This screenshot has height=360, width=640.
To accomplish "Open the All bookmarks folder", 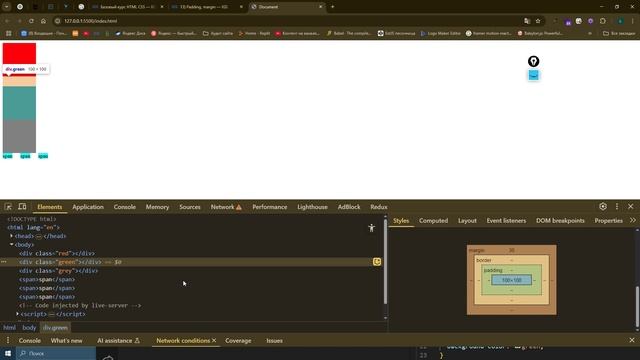I will [x=619, y=33].
